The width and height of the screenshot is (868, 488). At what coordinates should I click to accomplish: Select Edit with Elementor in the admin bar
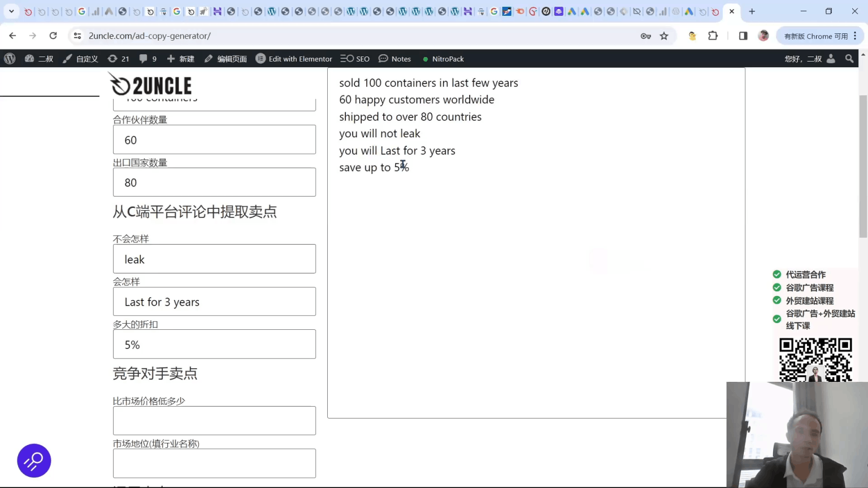point(293,58)
